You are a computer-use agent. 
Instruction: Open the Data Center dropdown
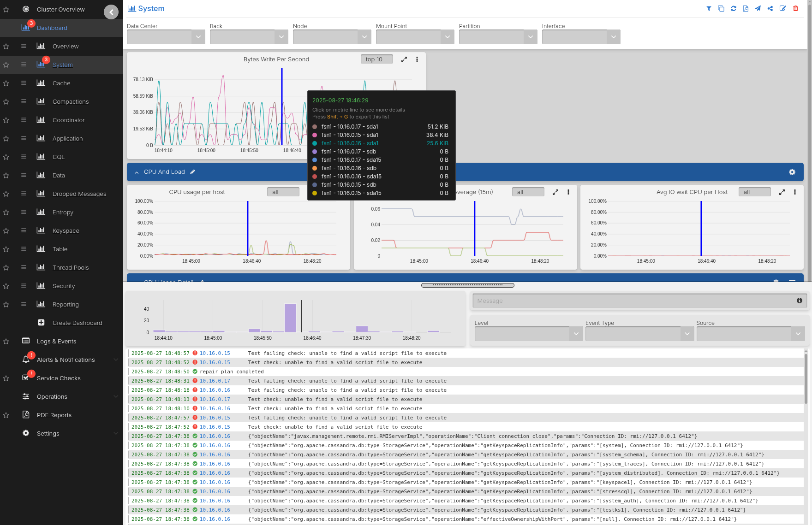[x=166, y=37]
